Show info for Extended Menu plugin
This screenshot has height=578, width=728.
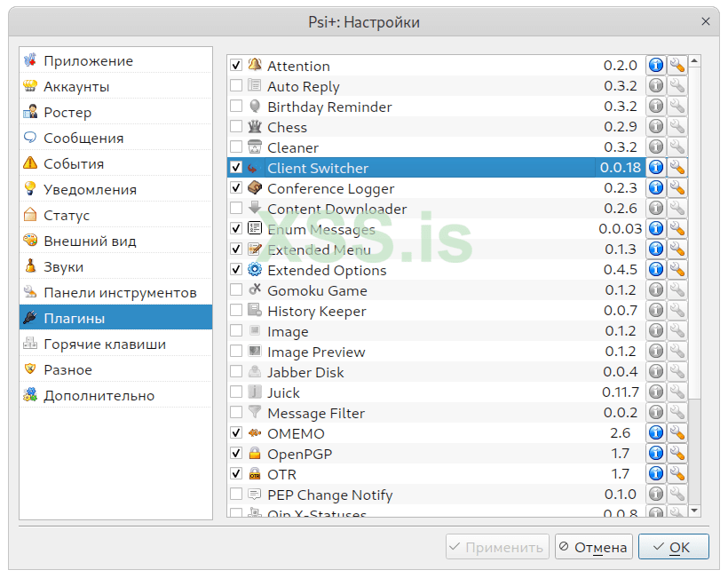point(655,249)
